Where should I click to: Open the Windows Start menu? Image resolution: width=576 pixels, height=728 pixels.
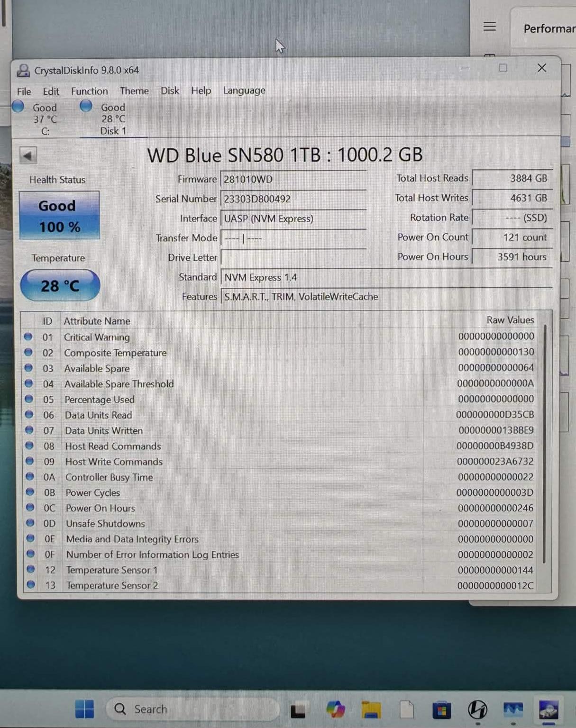(84, 709)
